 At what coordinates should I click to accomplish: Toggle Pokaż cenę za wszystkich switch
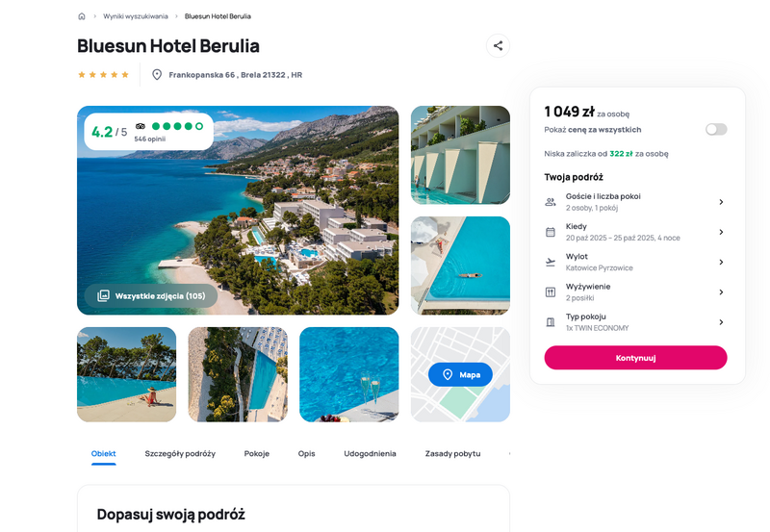click(x=716, y=129)
